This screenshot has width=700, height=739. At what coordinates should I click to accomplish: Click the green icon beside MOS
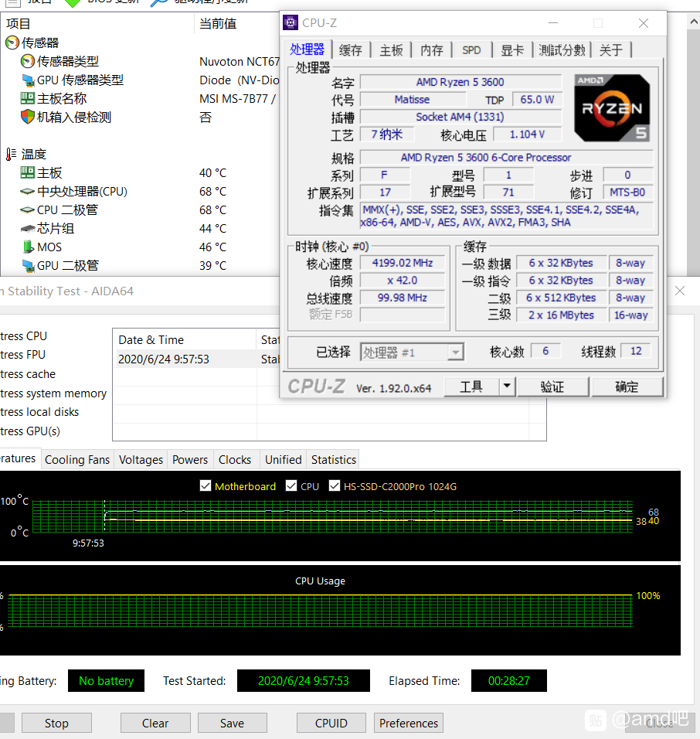[x=28, y=247]
